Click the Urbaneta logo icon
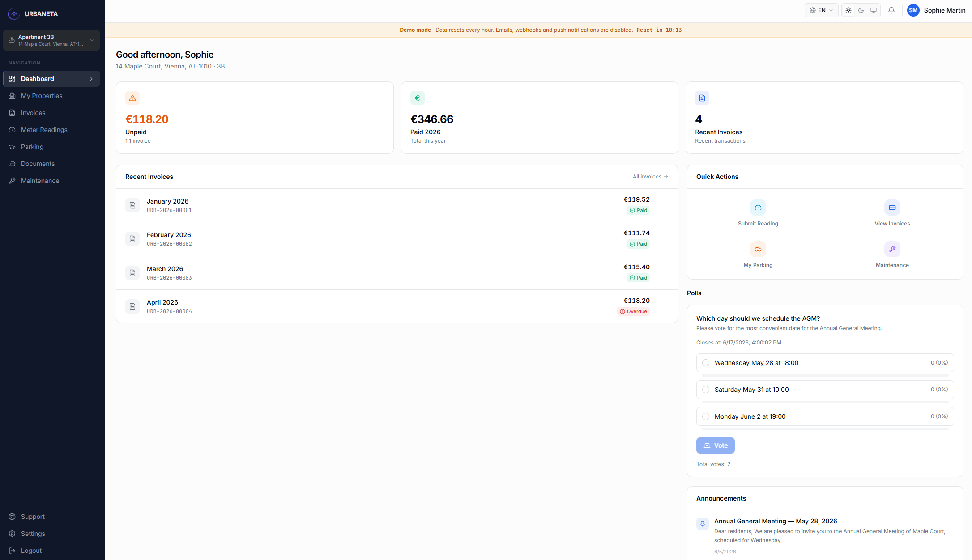Viewport: 972px width, 560px height. (14, 14)
